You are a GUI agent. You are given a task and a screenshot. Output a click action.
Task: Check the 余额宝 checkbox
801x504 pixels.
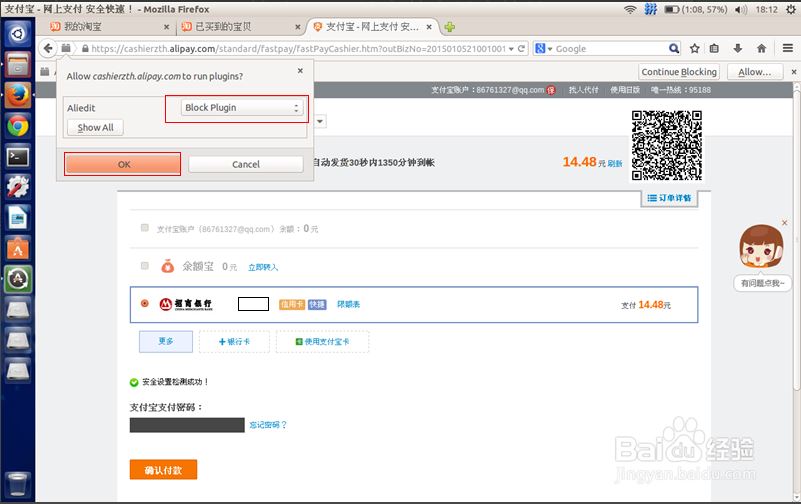click(x=145, y=266)
